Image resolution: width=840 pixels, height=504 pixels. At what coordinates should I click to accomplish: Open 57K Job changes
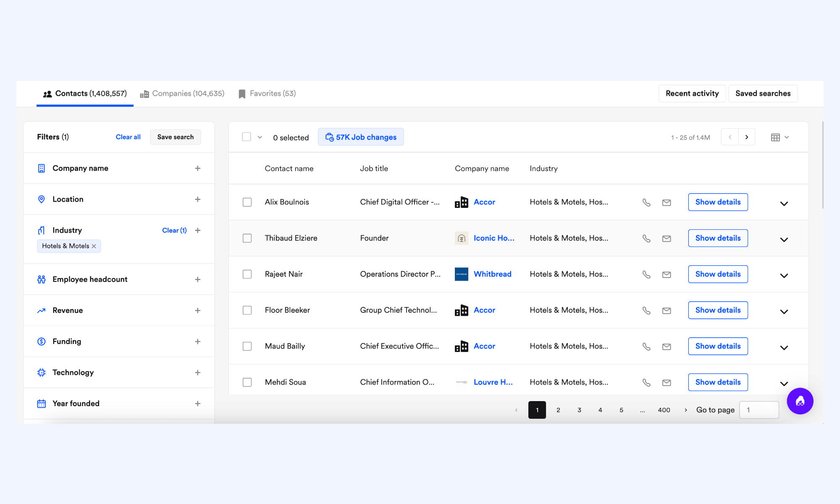(361, 137)
